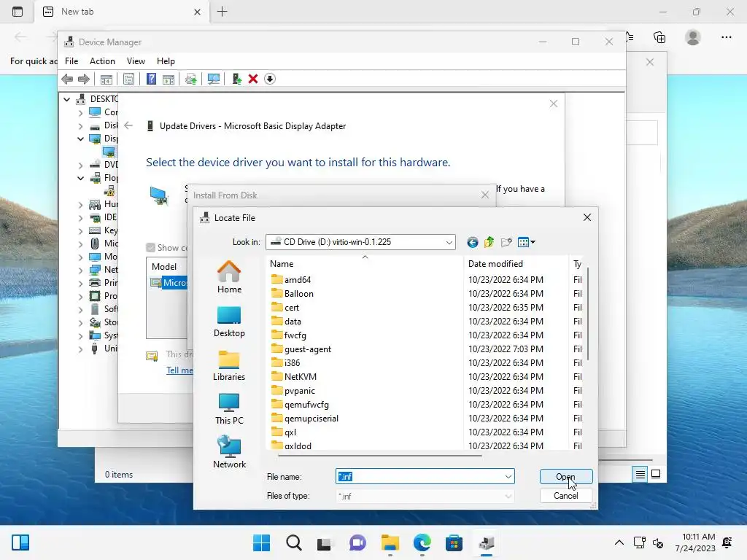Viewport: 747px width, 560px height.
Task: Open Edge Settings and more menu
Action: 726,37
